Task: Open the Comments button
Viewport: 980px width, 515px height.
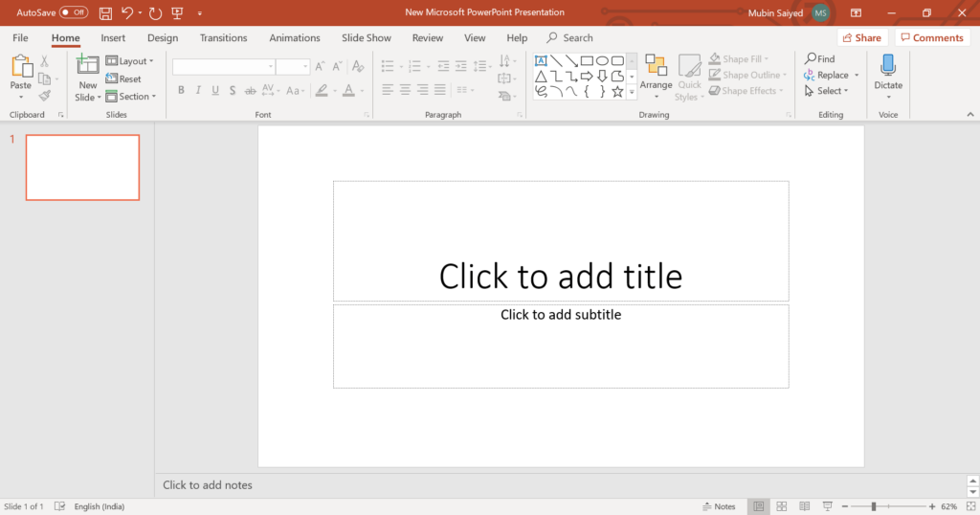Action: 932,38
